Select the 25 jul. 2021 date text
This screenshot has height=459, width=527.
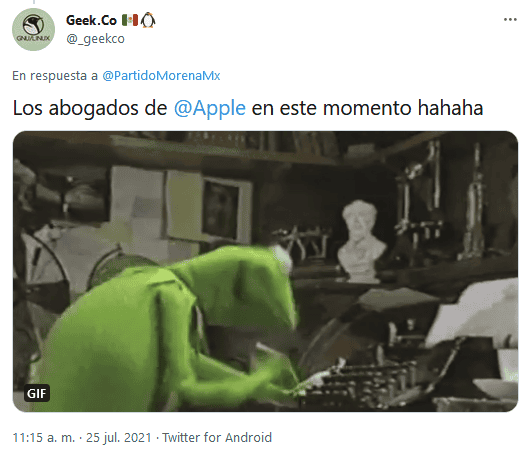119,437
